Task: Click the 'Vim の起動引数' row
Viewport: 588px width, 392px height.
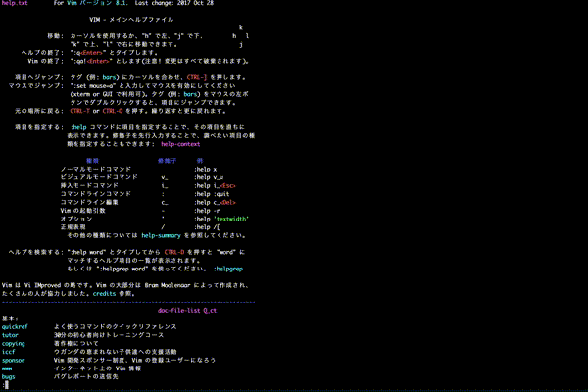Action: point(83,211)
